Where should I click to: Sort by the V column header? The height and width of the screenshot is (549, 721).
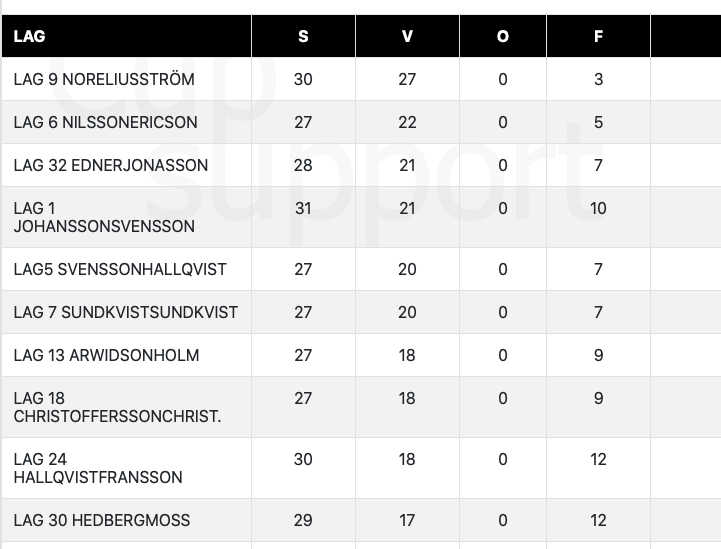407,37
